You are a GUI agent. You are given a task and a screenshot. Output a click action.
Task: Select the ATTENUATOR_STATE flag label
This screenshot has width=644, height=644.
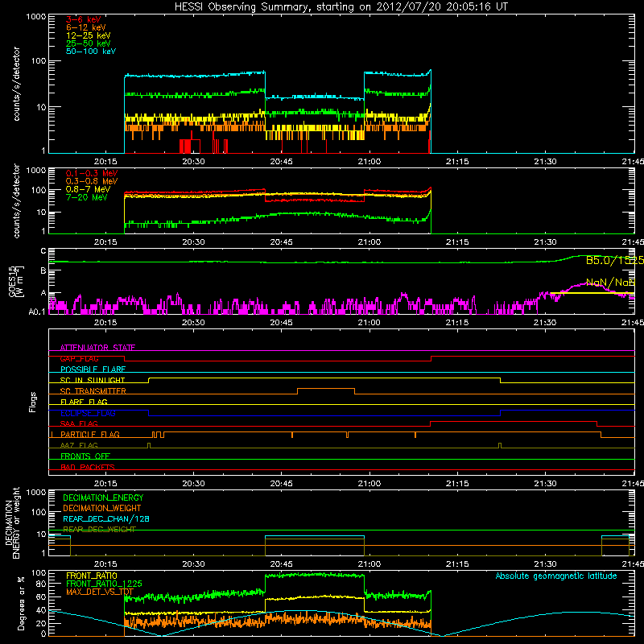pos(97,348)
